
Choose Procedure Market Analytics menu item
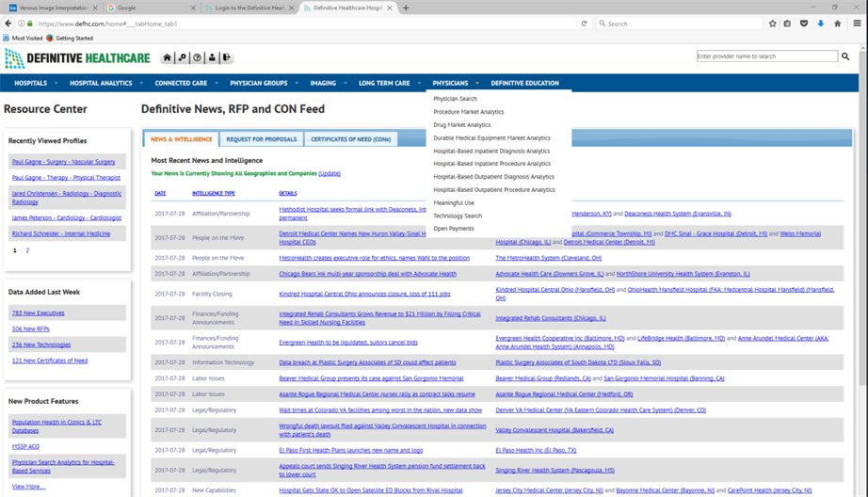[x=468, y=112]
